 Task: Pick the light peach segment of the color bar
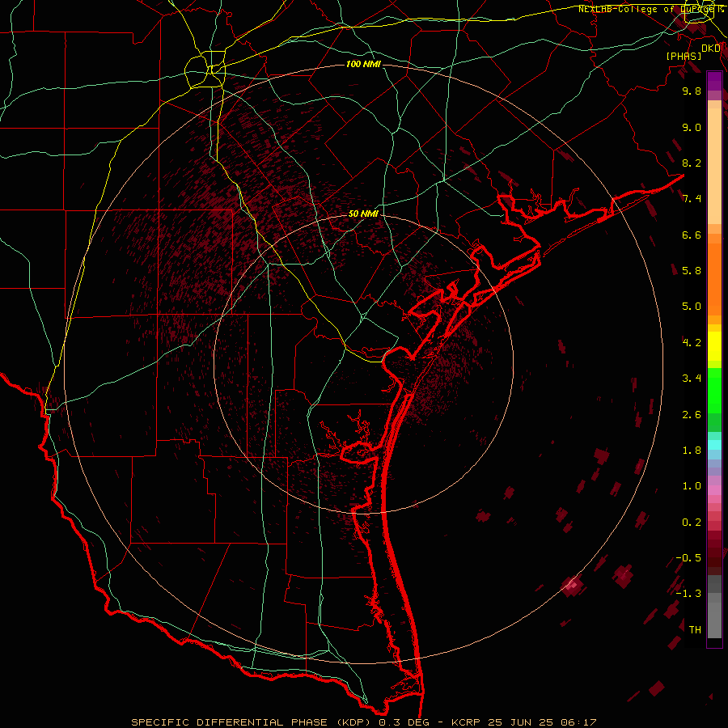tap(714, 166)
